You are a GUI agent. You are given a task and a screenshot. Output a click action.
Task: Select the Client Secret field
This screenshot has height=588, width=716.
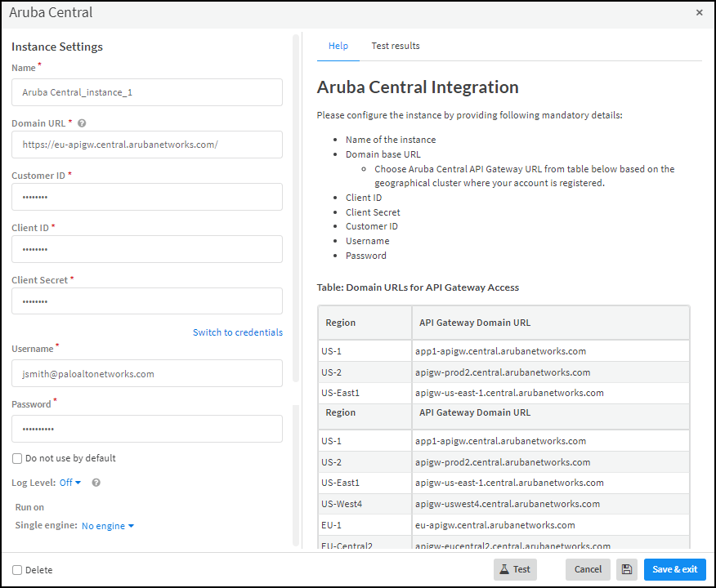point(147,301)
